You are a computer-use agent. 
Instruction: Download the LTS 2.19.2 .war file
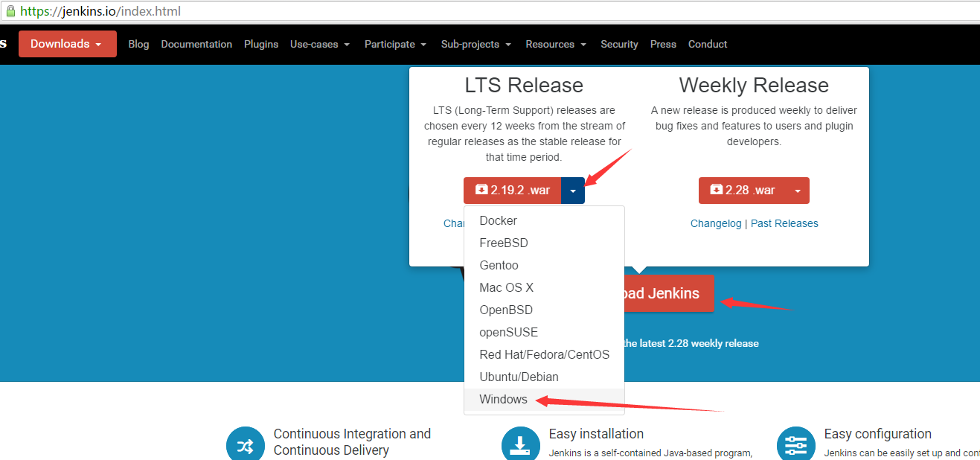tap(513, 191)
